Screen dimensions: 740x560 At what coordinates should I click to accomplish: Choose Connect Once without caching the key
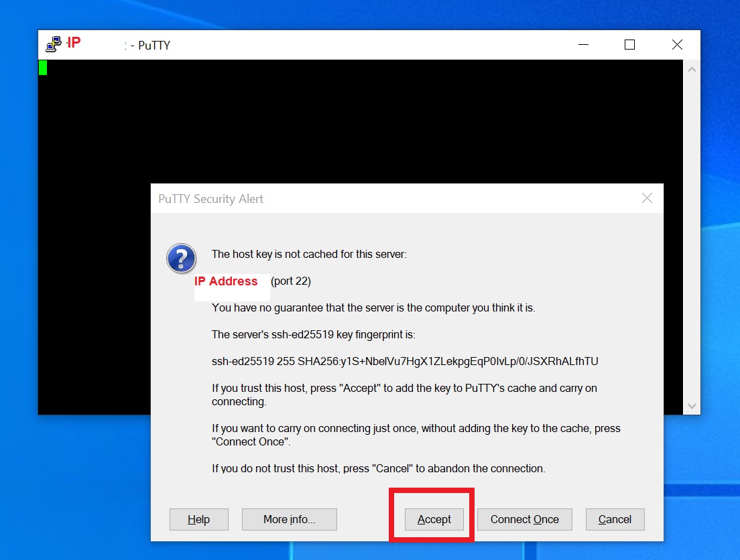point(525,519)
